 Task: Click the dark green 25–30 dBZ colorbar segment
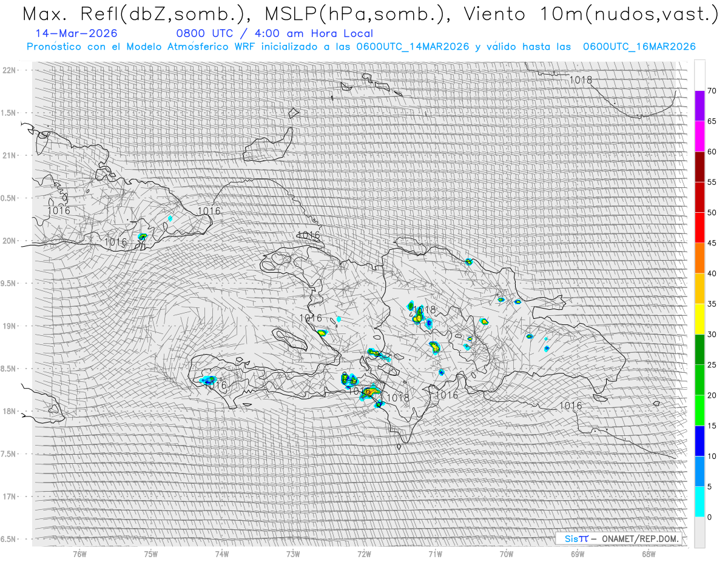[x=699, y=349]
